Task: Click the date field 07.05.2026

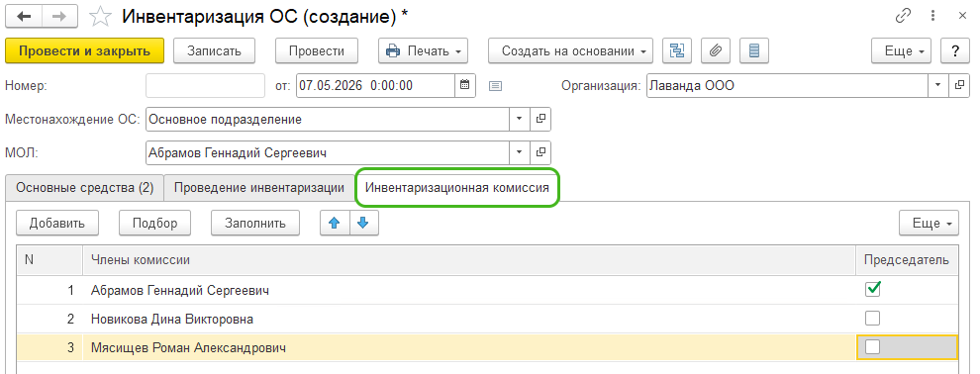Action: pos(375,85)
